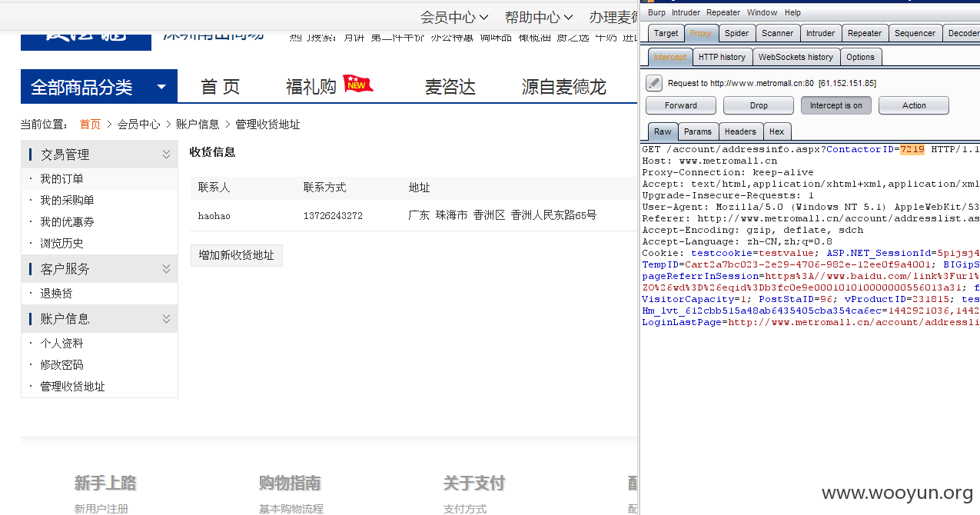The width and height of the screenshot is (980, 515).
Task: Click the Action button
Action: (914, 105)
